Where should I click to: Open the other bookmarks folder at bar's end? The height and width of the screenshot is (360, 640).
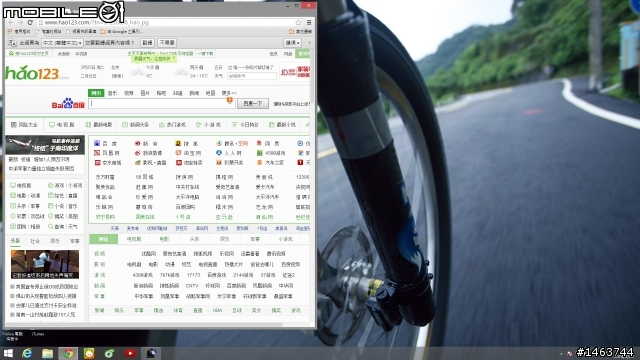click(300, 31)
